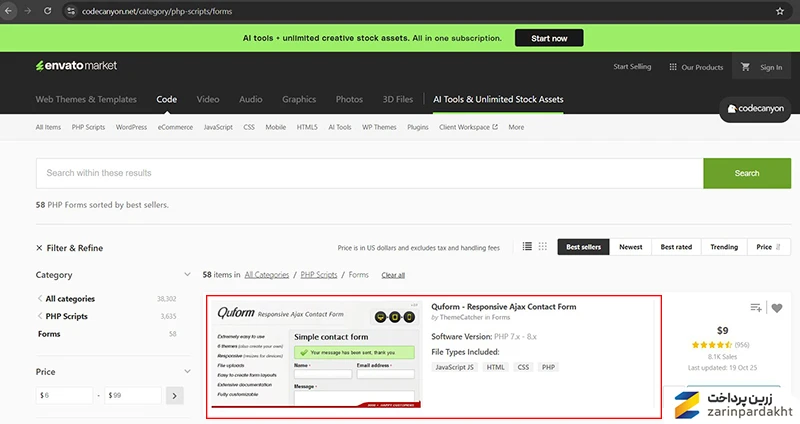Image resolution: width=800 pixels, height=424 pixels.
Task: Click the browser address bar URL
Action: [x=157, y=11]
